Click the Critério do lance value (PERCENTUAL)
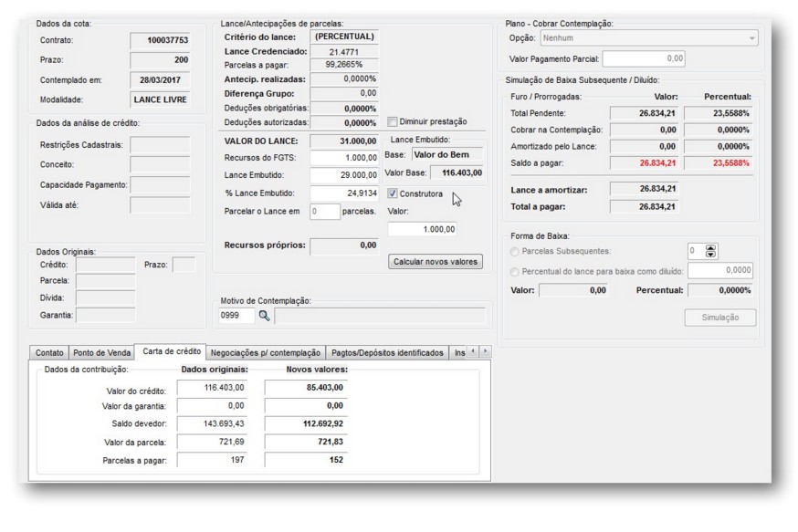This screenshot has width=798, height=532. (344, 37)
